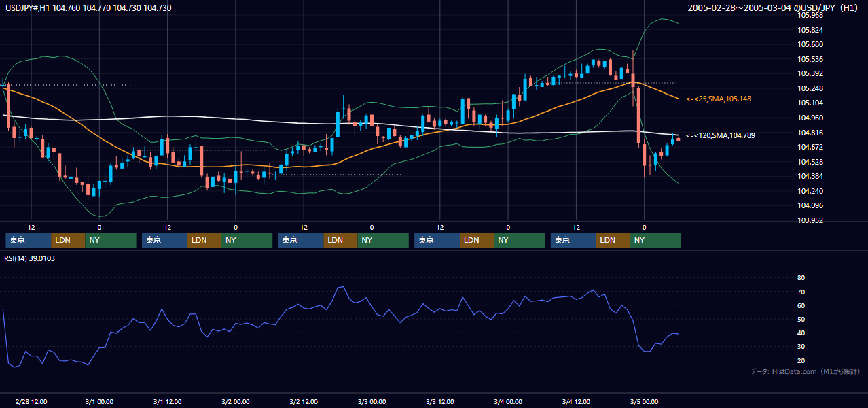Click the white 120 SMA 104.789 label

[720, 135]
